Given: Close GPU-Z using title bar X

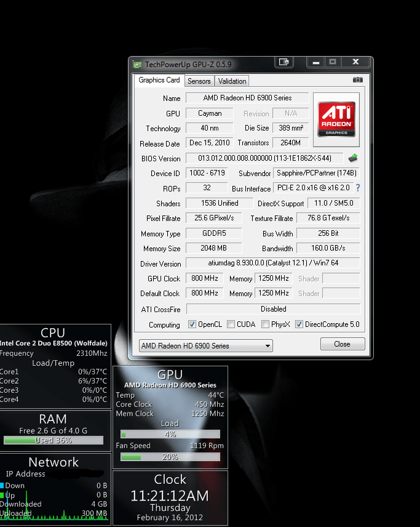Looking at the screenshot, I should [x=355, y=62].
